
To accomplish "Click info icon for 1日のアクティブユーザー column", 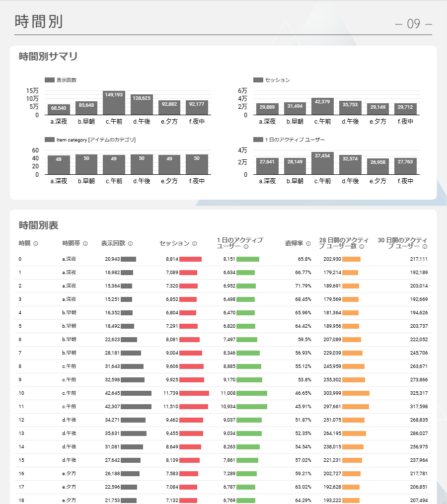I will 246,247.
